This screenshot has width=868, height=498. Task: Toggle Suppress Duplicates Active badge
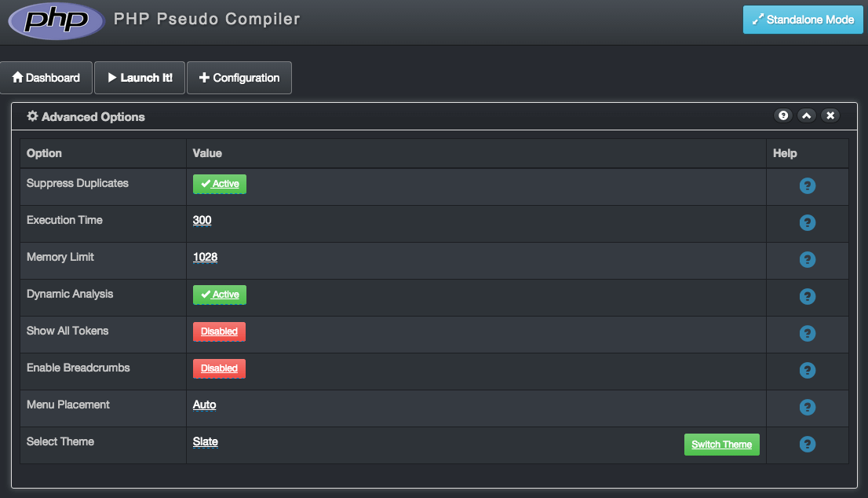(x=220, y=184)
